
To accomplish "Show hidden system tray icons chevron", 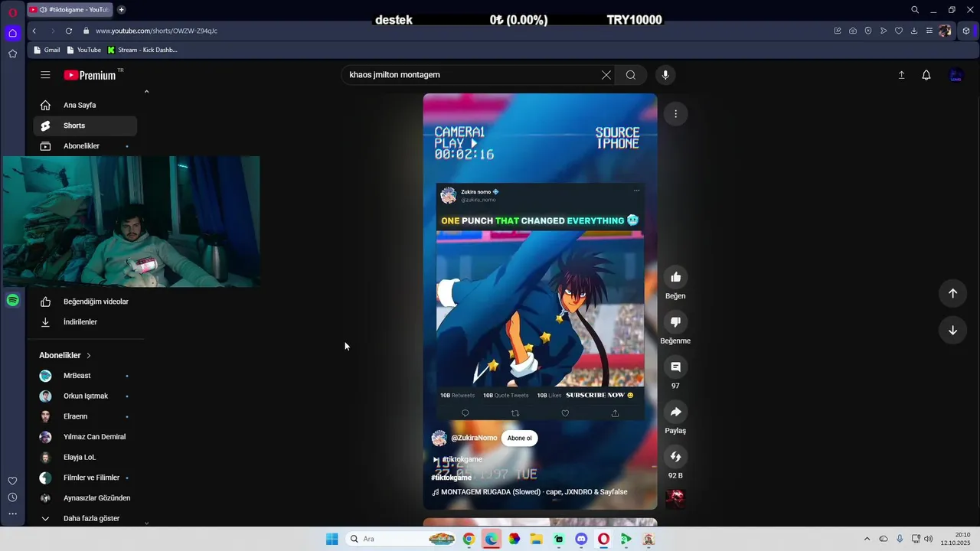I will [x=867, y=539].
